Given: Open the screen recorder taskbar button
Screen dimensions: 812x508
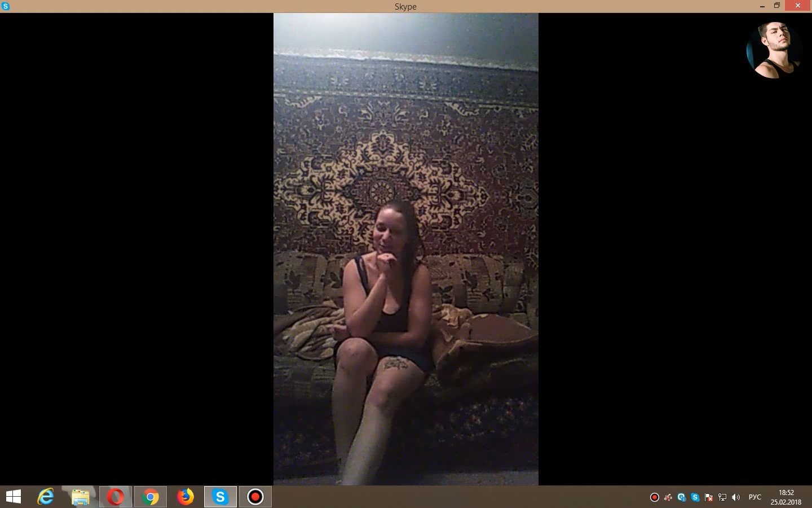Looking at the screenshot, I should pyautogui.click(x=255, y=497).
